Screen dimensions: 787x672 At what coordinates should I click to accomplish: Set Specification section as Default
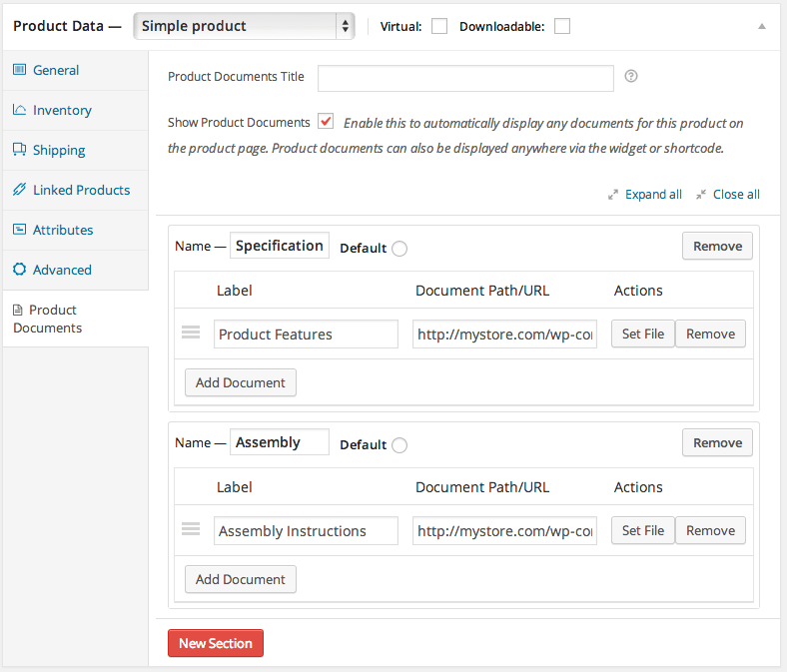(399, 249)
